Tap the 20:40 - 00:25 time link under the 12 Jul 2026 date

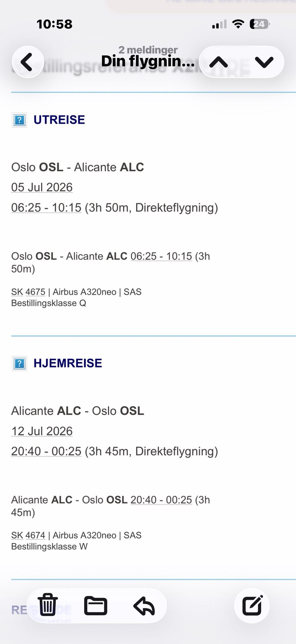(46, 451)
